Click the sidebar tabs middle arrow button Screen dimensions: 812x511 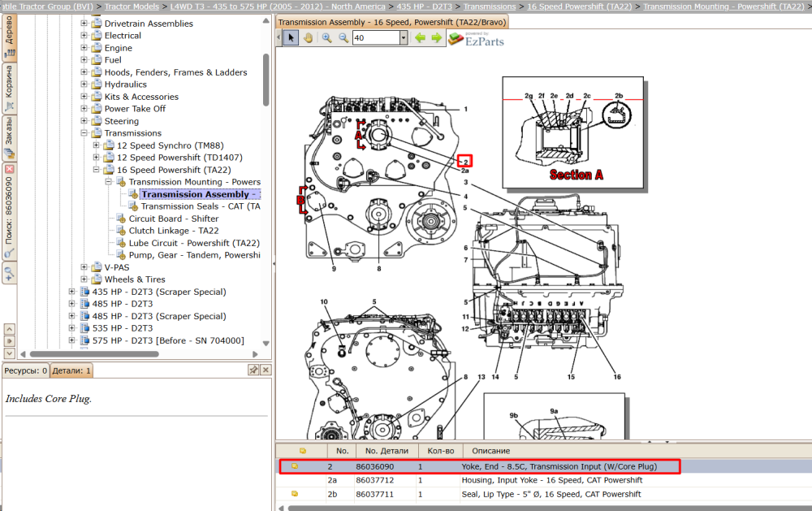pos(9,341)
